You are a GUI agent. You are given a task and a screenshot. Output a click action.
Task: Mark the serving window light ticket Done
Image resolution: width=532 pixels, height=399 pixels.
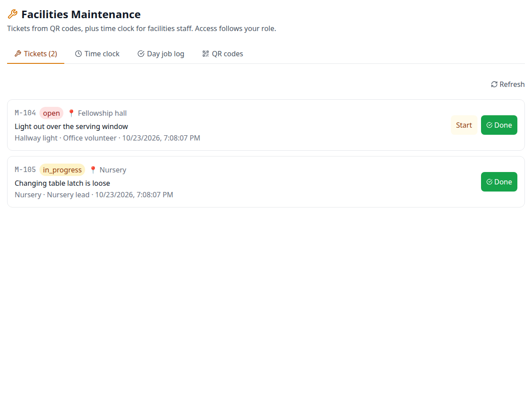click(x=499, y=125)
